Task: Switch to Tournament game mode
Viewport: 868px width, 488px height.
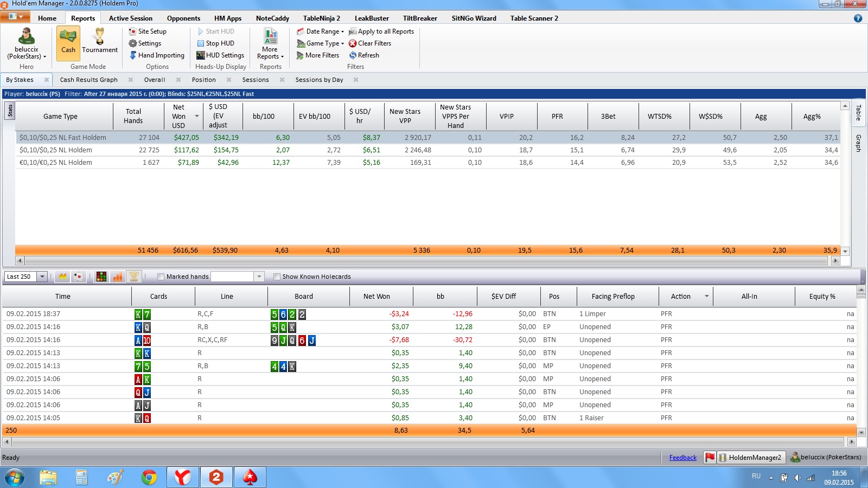Action: point(100,42)
